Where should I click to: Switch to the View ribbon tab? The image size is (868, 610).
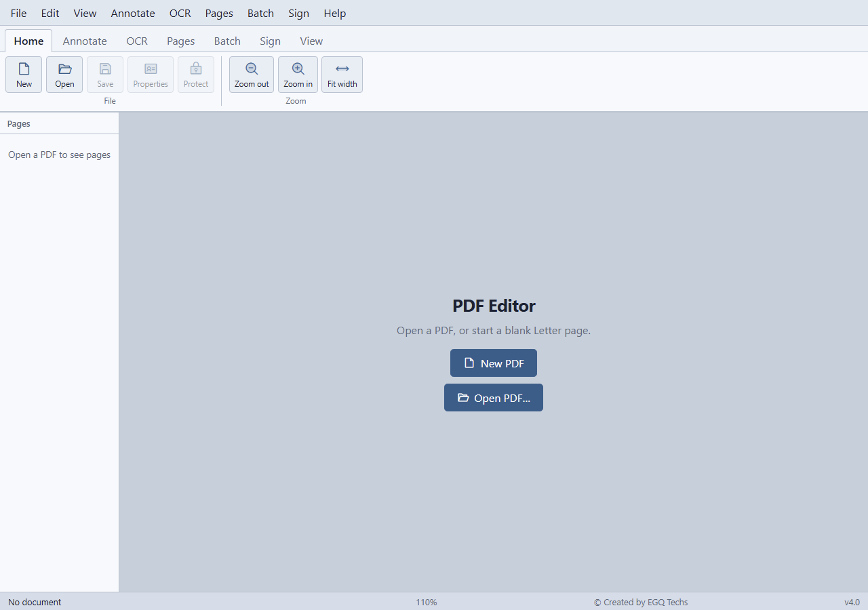311,41
